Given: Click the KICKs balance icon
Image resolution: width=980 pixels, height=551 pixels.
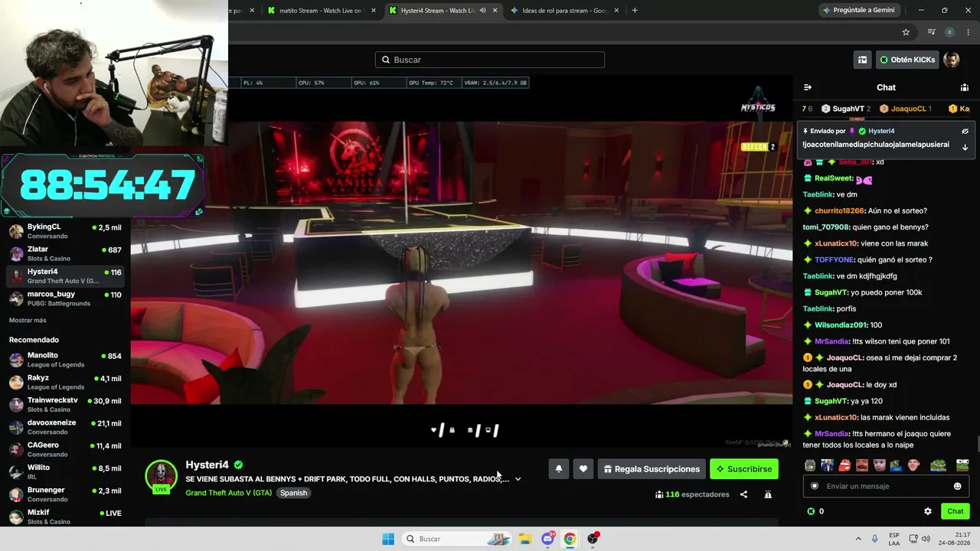Looking at the screenshot, I should point(811,511).
